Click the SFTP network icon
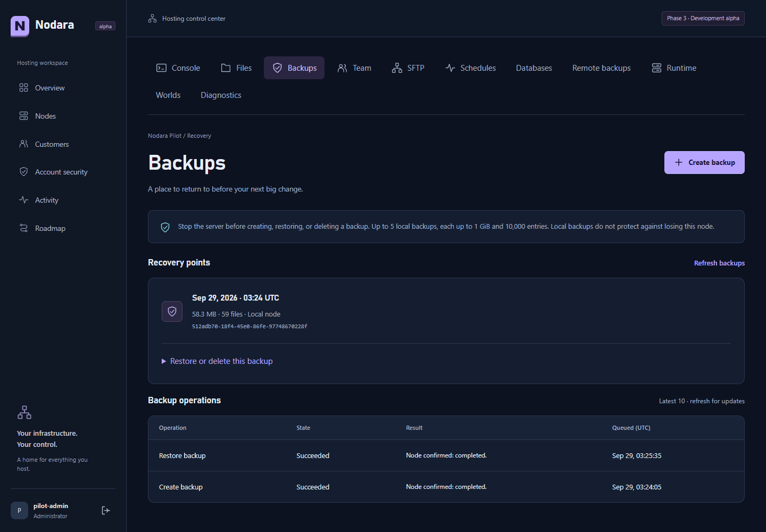766x532 pixels. coord(397,68)
